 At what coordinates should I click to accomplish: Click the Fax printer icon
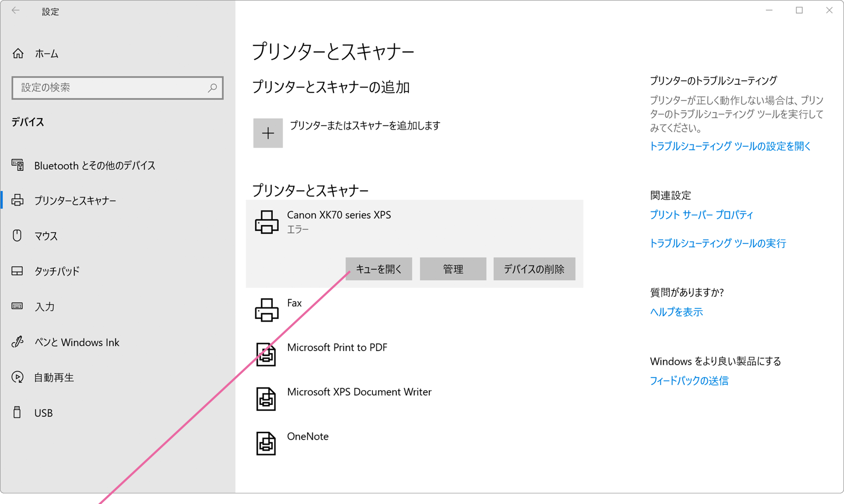pos(266,310)
